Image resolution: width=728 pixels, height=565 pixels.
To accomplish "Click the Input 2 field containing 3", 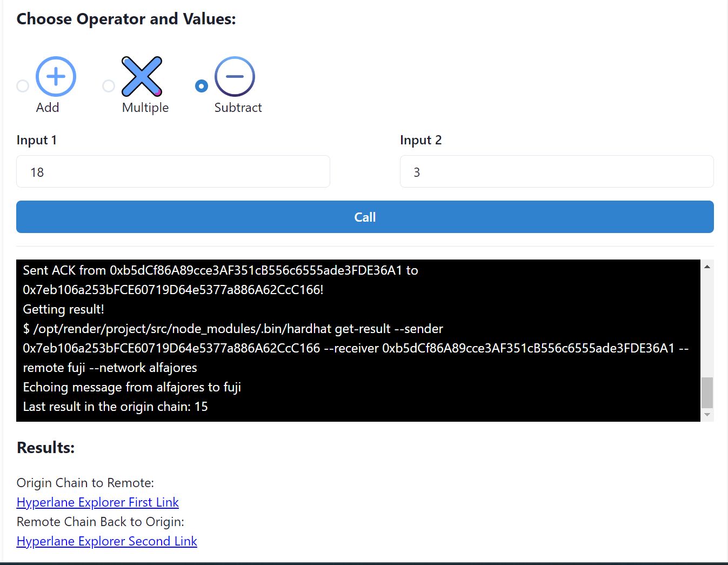I will tap(557, 171).
